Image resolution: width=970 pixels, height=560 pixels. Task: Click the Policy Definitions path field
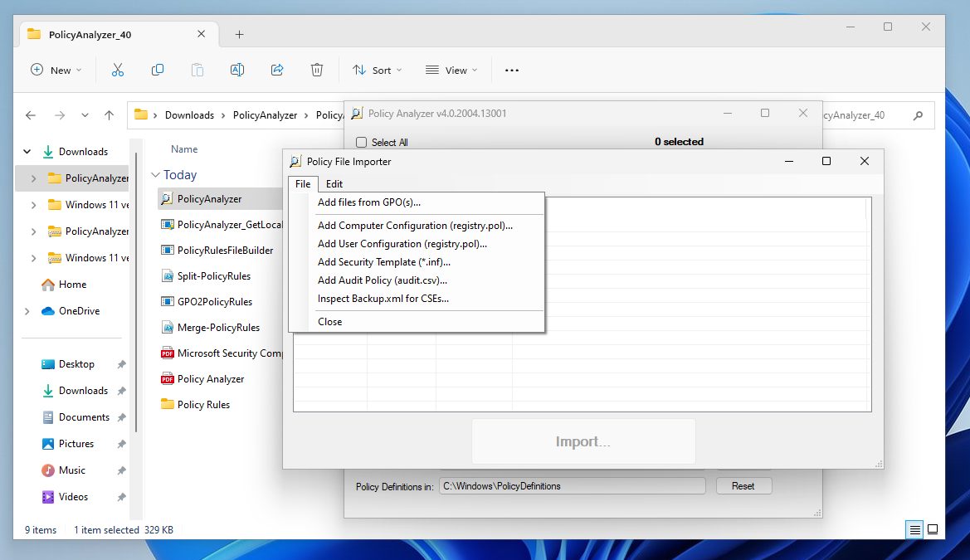(x=573, y=486)
